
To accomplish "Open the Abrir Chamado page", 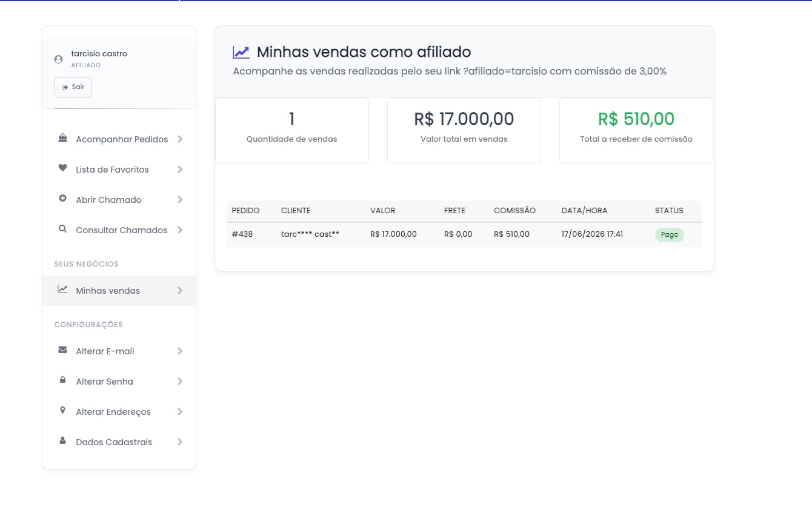I will pyautogui.click(x=119, y=200).
